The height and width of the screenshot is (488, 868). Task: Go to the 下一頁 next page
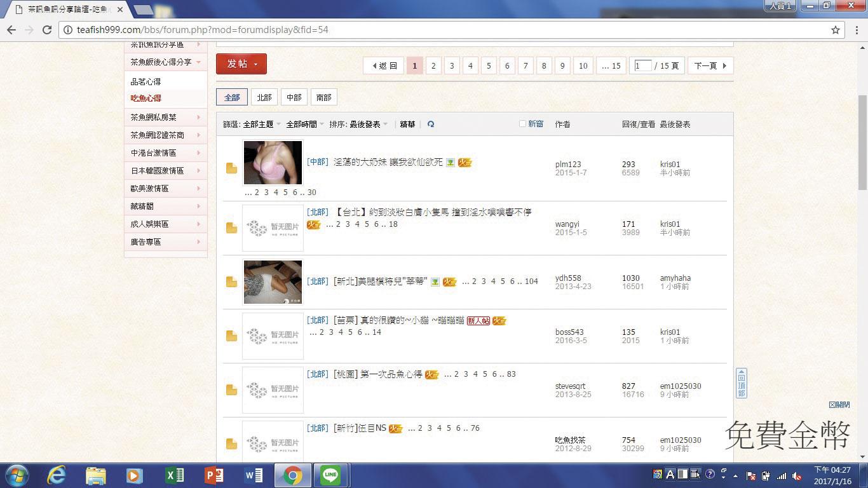click(x=710, y=65)
